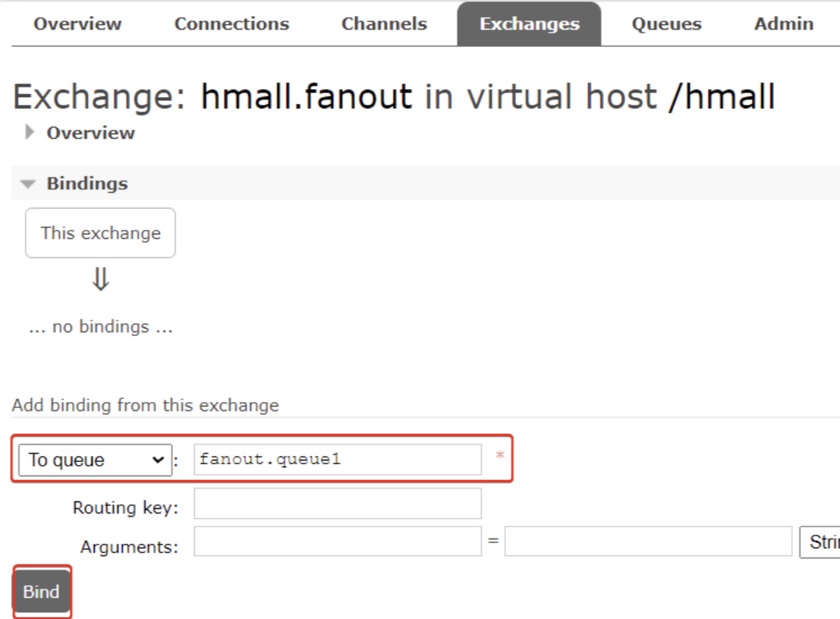Click the red required asterisk marker
This screenshot has width=840, height=619.
coord(499,456)
